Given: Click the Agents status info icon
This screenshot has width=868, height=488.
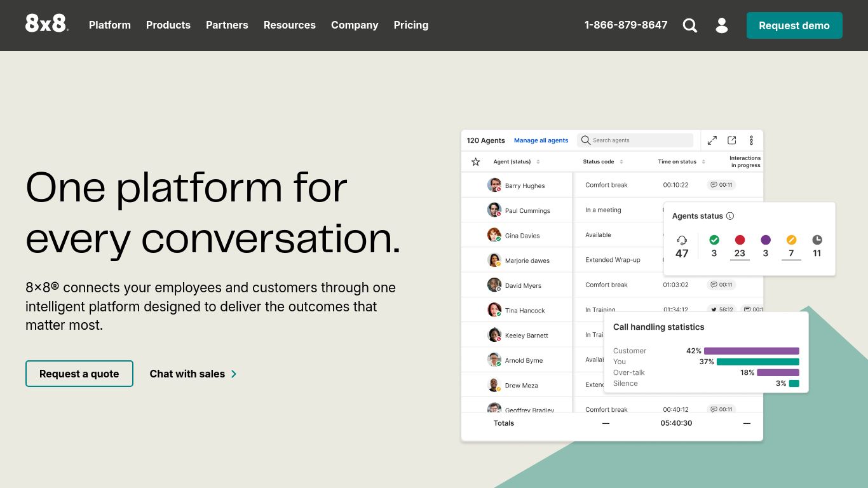Looking at the screenshot, I should pos(730,216).
